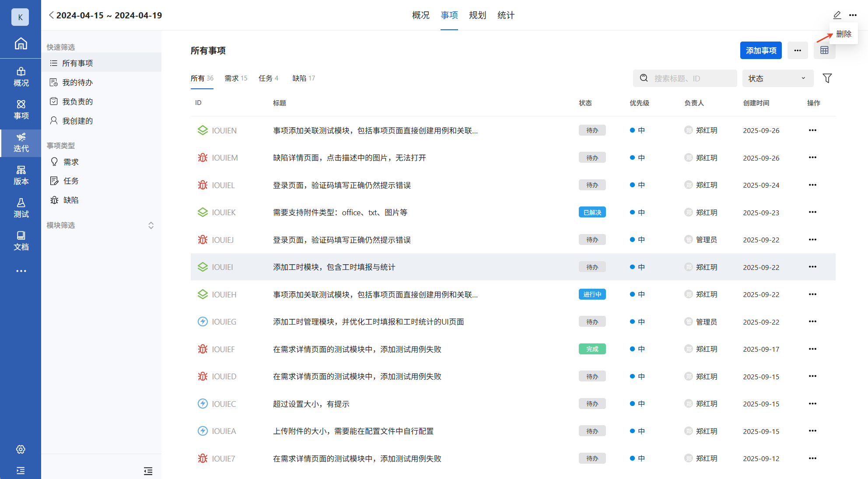Choose 删除 from the popup menu

pos(843,34)
